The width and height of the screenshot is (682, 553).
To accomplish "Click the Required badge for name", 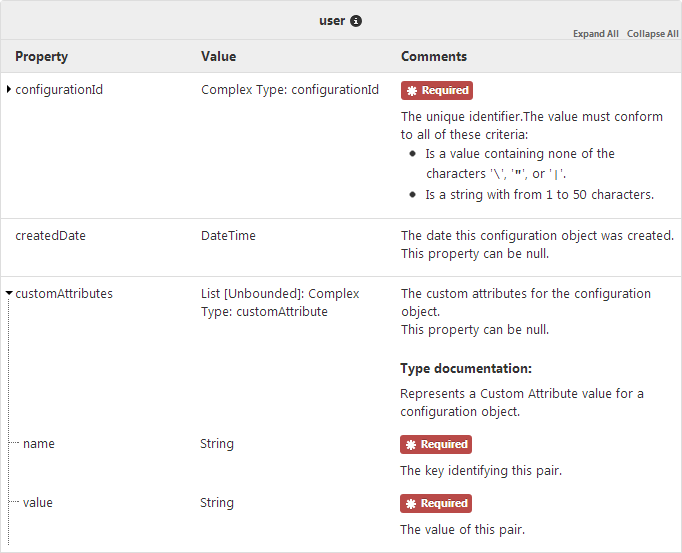I will tap(436, 444).
